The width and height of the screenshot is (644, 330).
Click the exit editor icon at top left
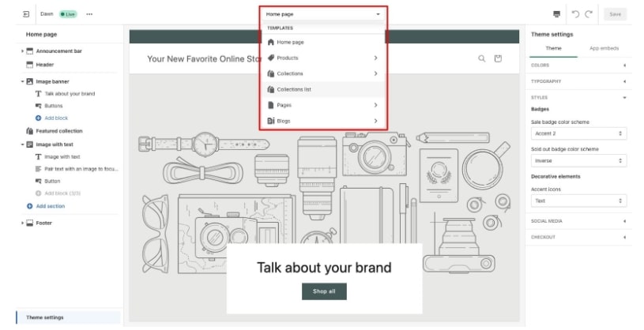pyautogui.click(x=26, y=14)
